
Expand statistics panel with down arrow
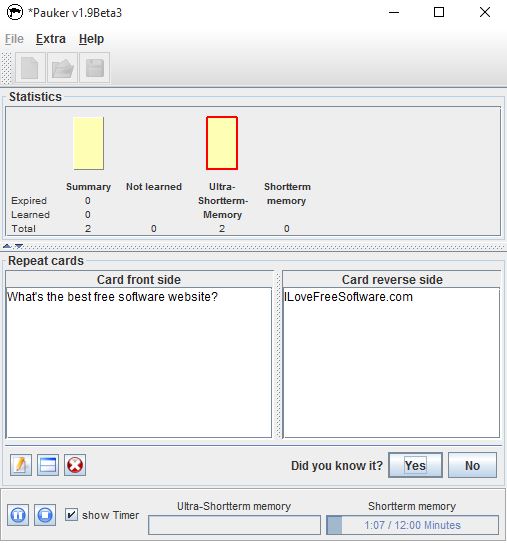click(x=19, y=246)
